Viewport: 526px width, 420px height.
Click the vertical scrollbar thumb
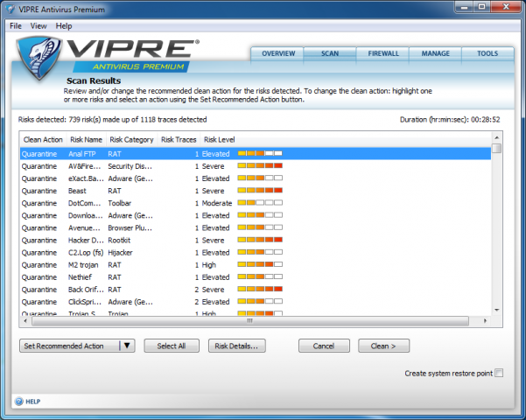pos(497,148)
